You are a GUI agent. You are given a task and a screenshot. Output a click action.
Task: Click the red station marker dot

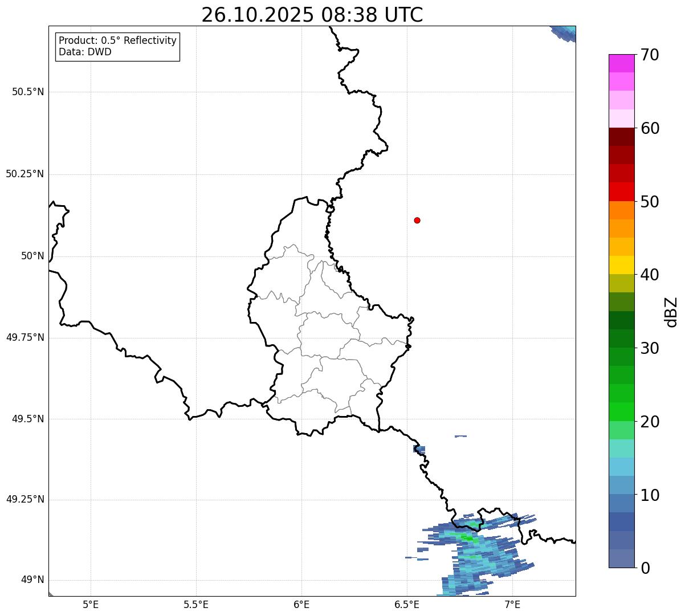417,220
